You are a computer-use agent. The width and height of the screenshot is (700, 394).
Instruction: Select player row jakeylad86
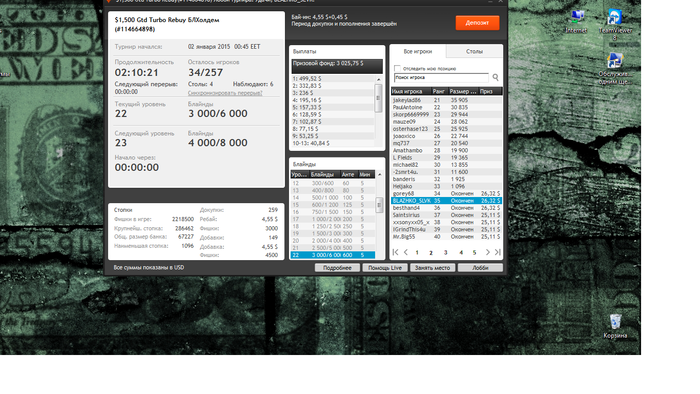(446, 100)
